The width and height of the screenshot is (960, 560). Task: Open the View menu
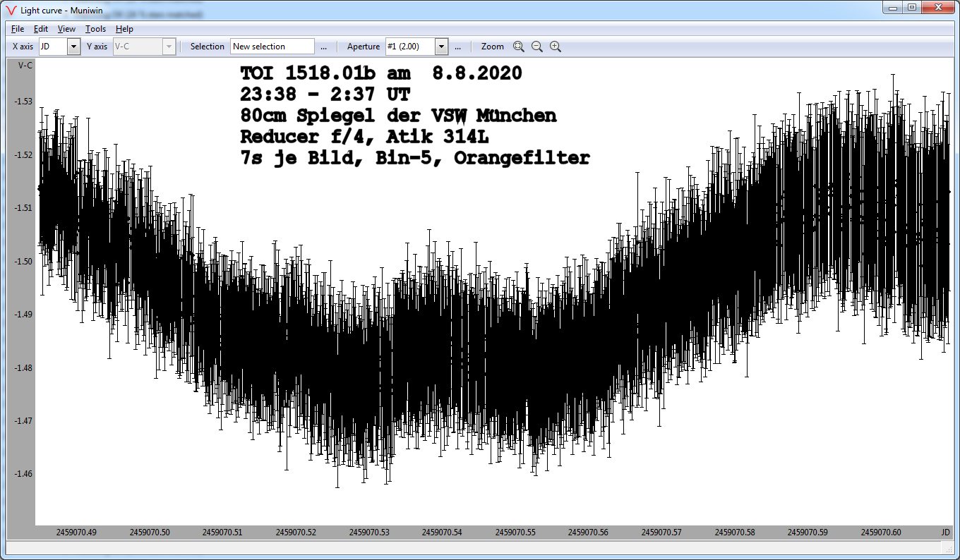click(x=66, y=29)
